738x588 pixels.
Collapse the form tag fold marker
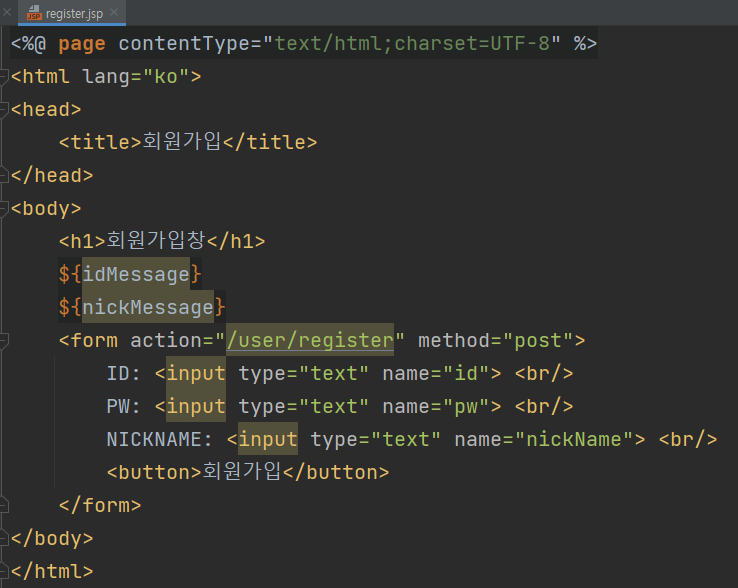(x=4, y=340)
